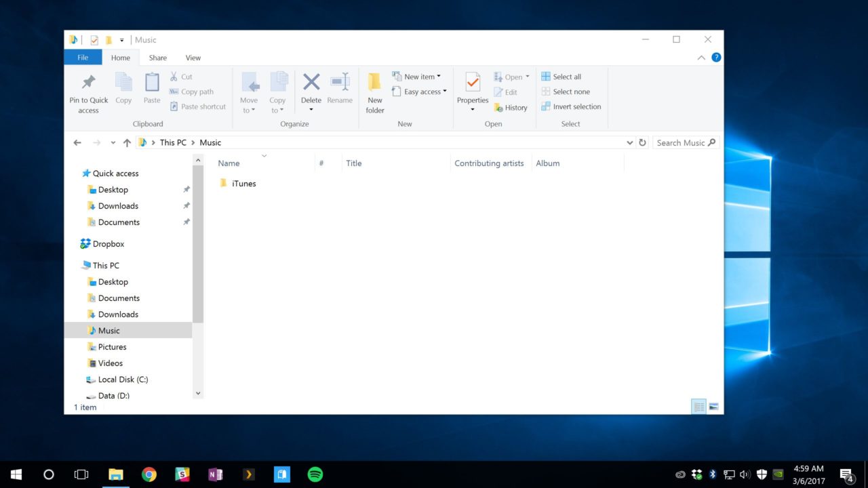Collapse the ribbon with chevron
This screenshot has width=868, height=488.
[x=701, y=58]
